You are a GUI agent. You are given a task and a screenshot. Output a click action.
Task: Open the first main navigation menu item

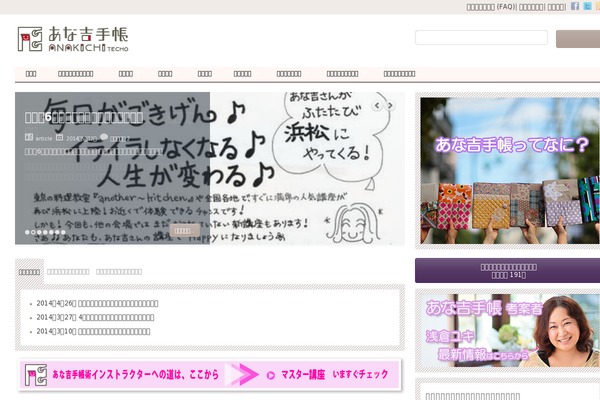pyautogui.click(x=31, y=73)
